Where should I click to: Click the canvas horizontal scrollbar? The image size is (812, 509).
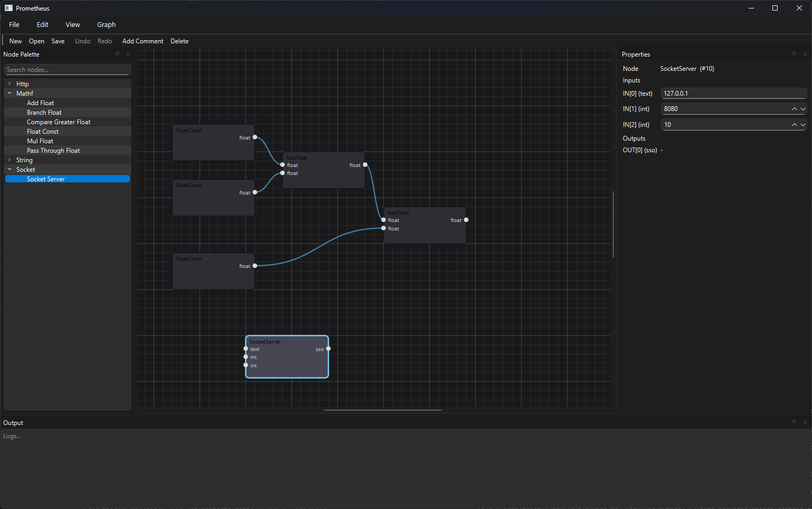[x=383, y=410]
